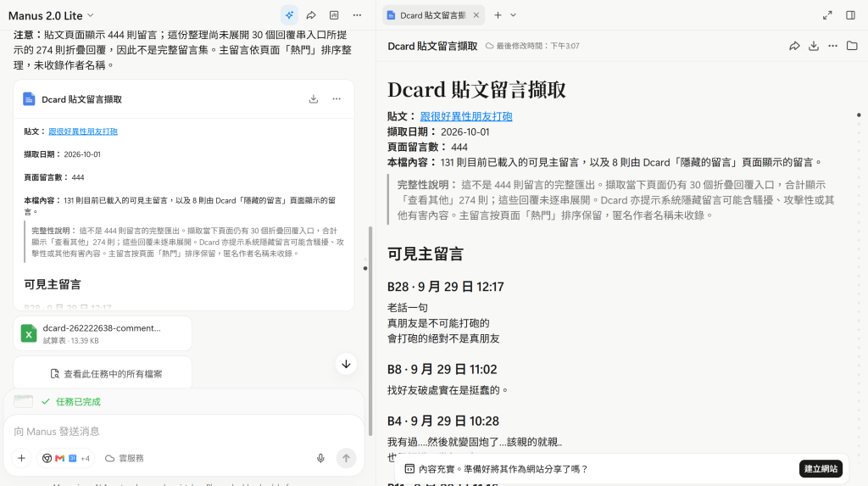Click the 頁面留言數: 444 line in the document
The width and height of the screenshot is (868, 486).
coord(427,148)
